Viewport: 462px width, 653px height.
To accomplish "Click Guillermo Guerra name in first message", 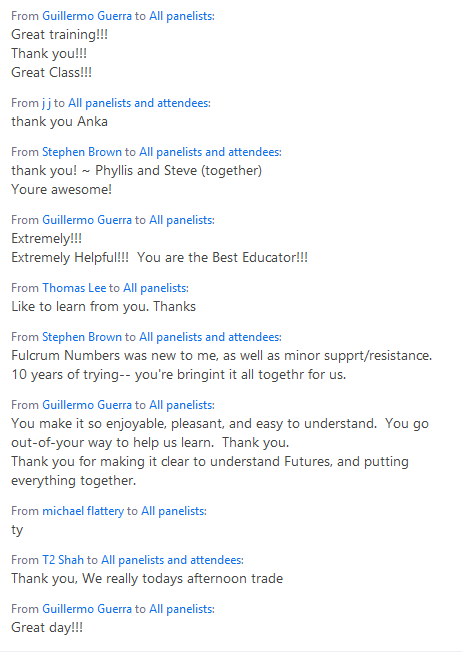I will (x=87, y=16).
